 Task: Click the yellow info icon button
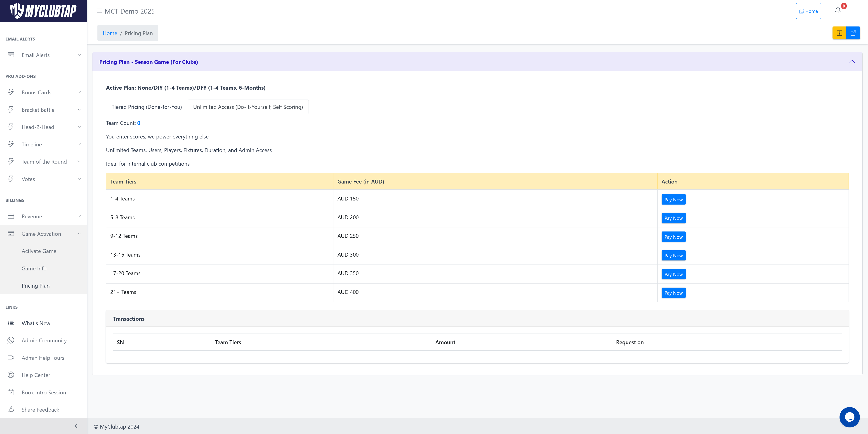pyautogui.click(x=839, y=33)
